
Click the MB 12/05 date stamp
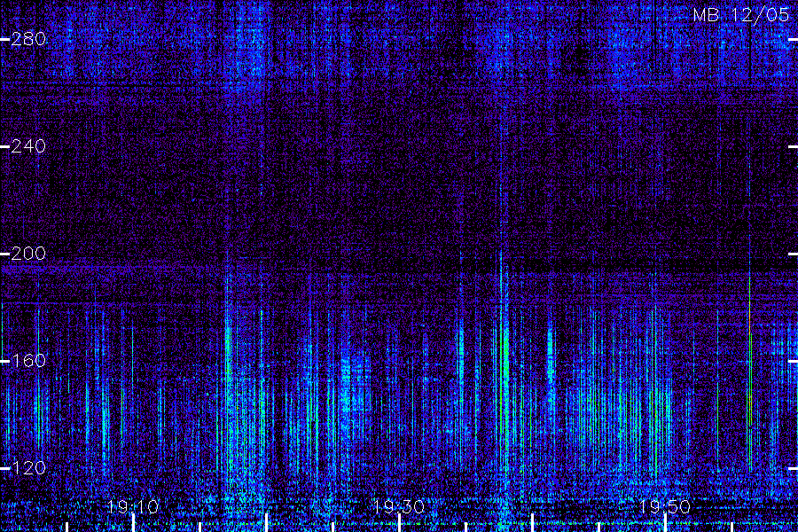741,15
